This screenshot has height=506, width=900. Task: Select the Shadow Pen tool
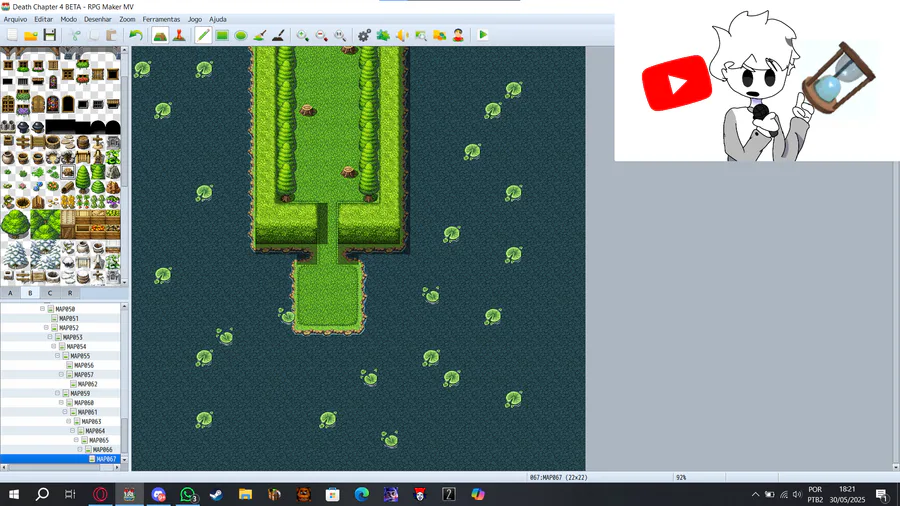278,35
